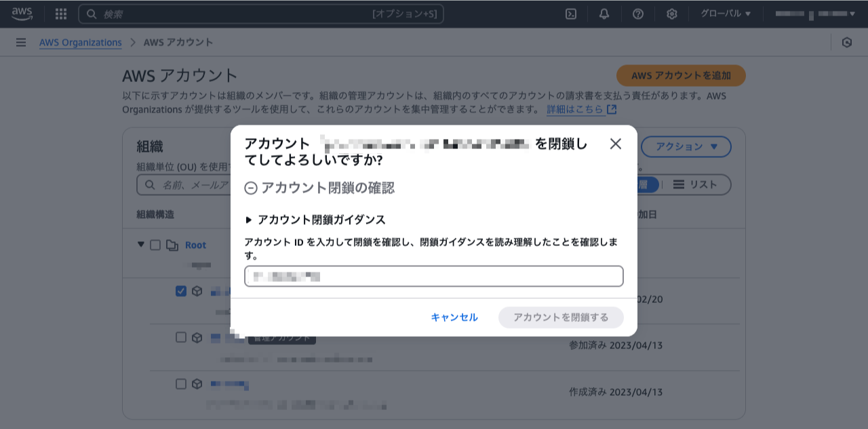Screen dimensions: 868x429
Task: Click the external link icon after 詳細はこちら
Action: pos(612,109)
